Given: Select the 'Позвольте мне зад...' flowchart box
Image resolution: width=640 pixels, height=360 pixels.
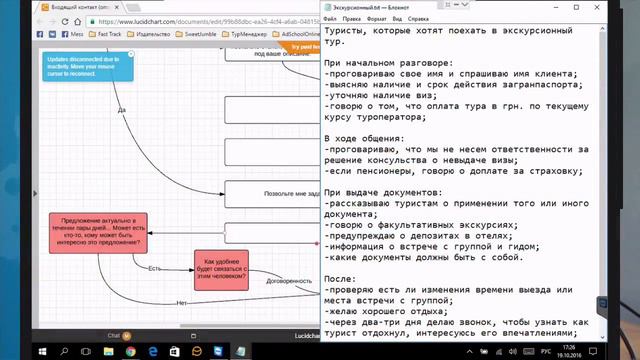Looking at the screenshot, I should click(x=272, y=194).
